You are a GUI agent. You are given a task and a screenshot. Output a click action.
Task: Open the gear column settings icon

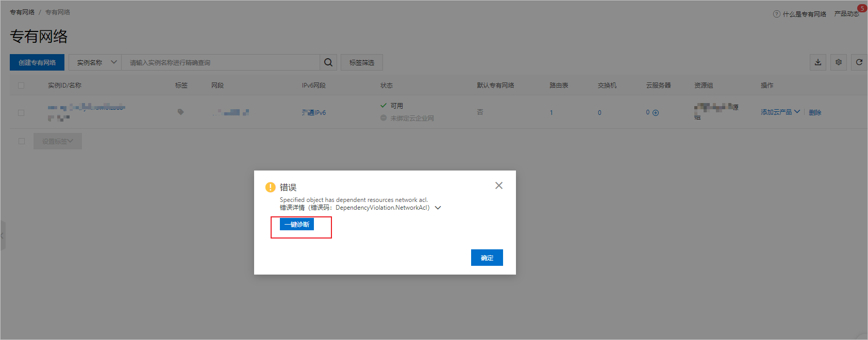839,62
